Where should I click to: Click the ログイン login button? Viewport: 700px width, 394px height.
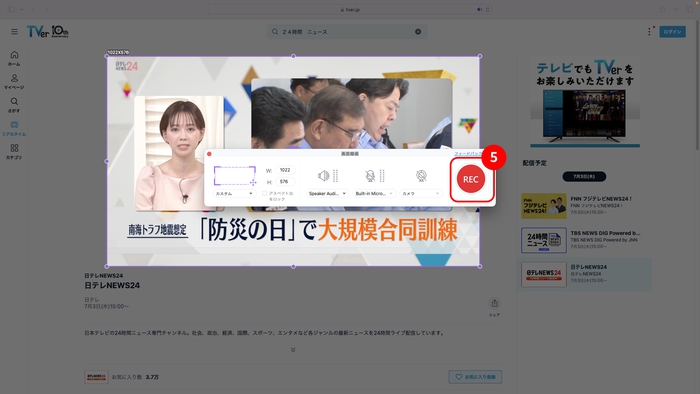point(672,32)
